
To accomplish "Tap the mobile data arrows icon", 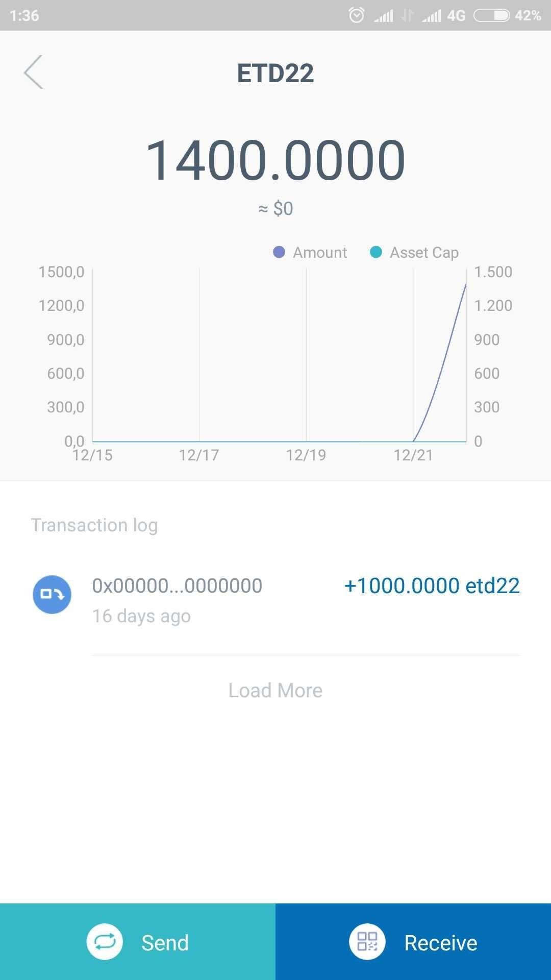I will coord(407,15).
